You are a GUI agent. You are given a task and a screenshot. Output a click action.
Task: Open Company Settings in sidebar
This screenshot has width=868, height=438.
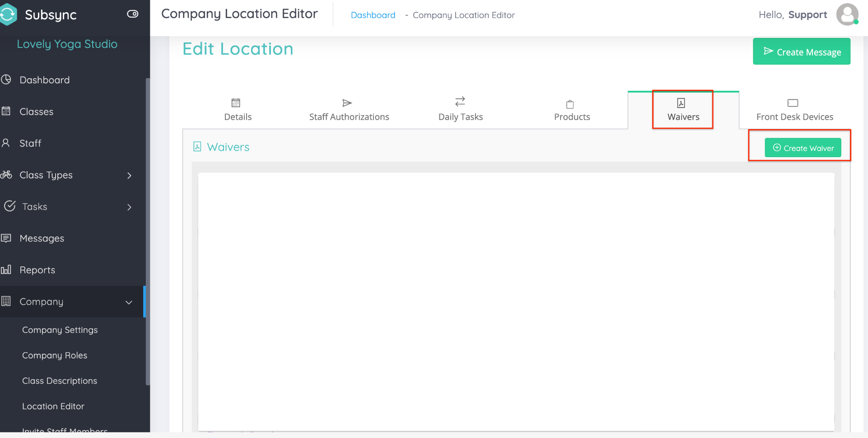coord(60,330)
